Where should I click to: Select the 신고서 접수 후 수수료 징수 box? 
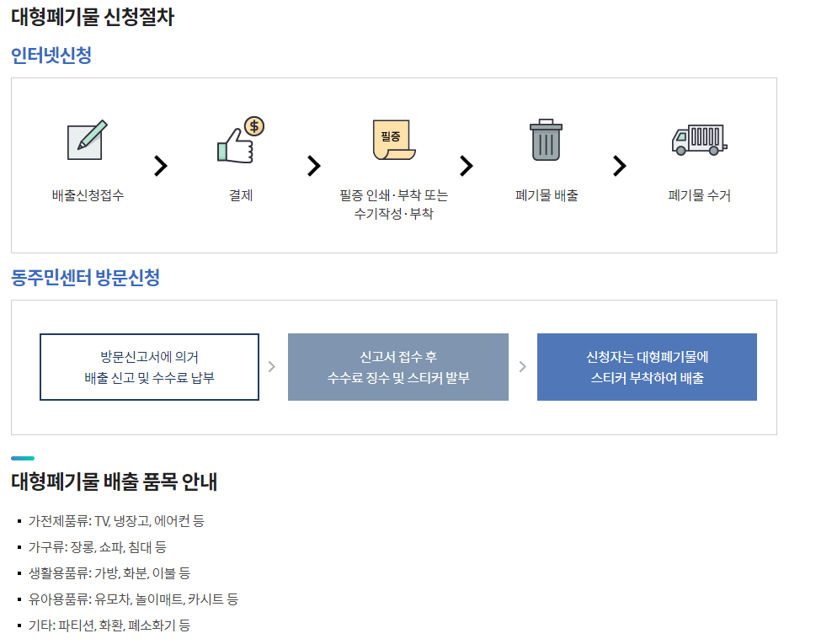click(398, 367)
